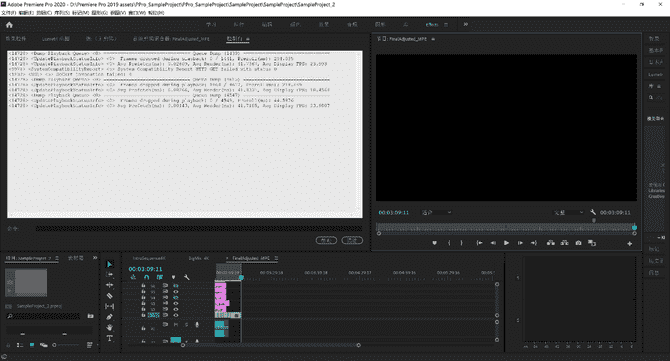Open timeline display settings wrench
This screenshot has height=361, width=670.
[187, 277]
